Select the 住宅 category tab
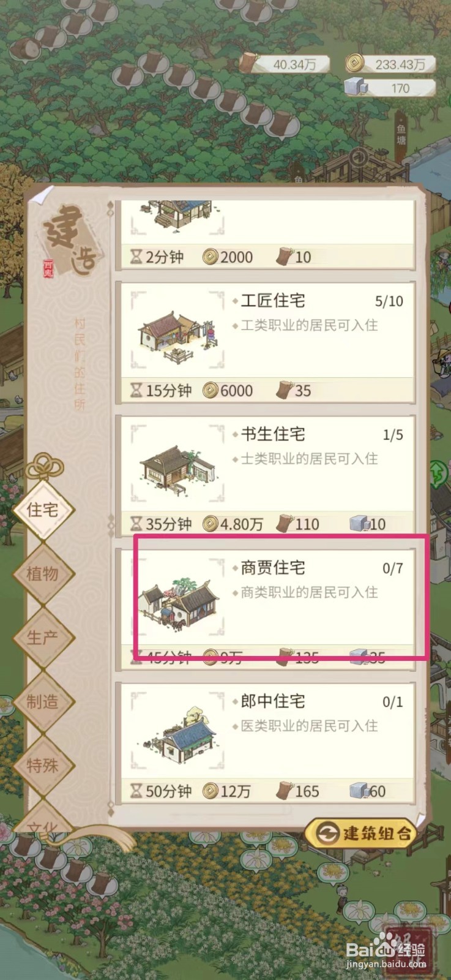This screenshot has height=980, width=451. pos(43,510)
